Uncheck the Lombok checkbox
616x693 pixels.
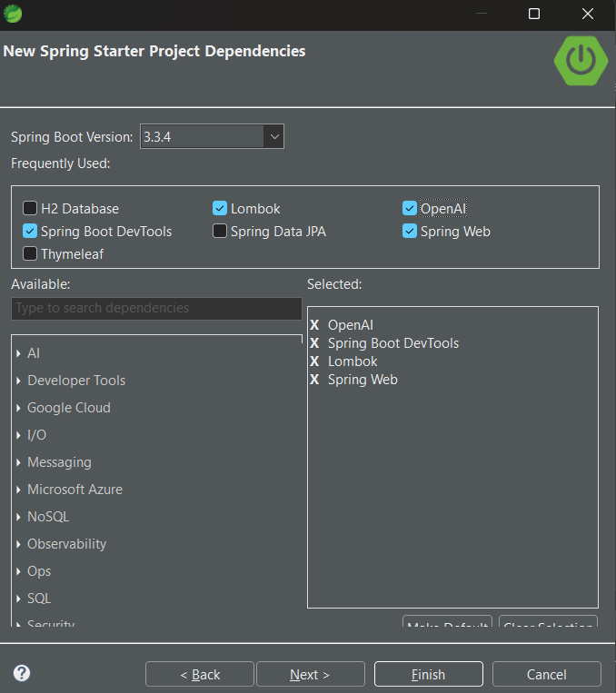click(220, 209)
